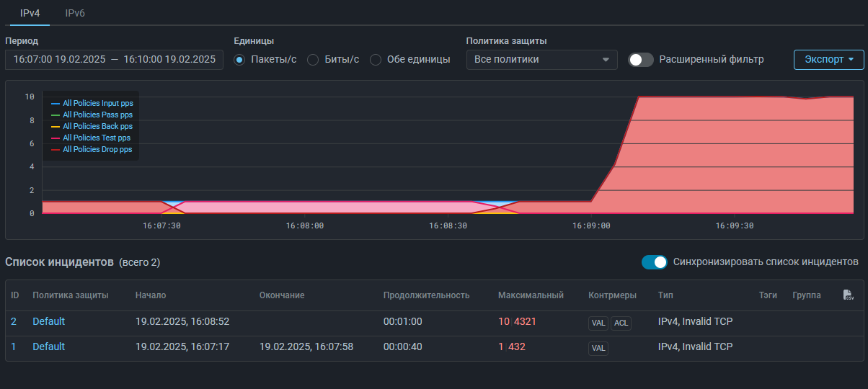Open Default policy link for incident 1

click(48, 346)
